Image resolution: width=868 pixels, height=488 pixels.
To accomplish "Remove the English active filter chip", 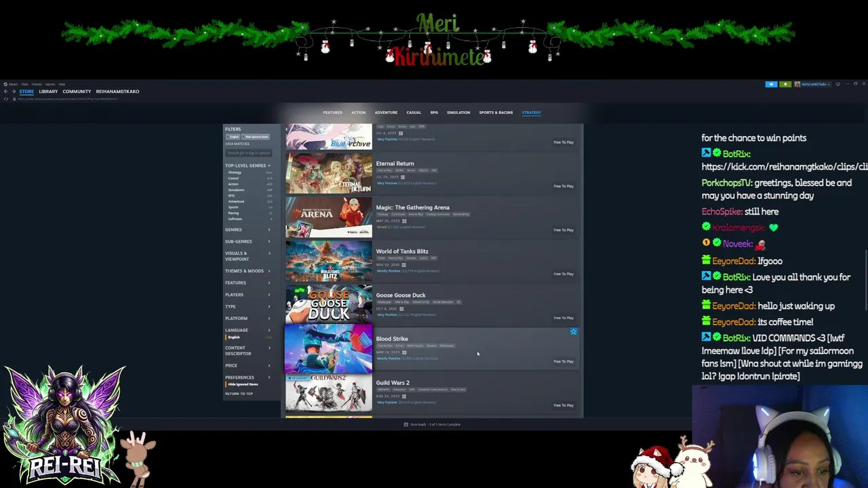I will tap(233, 137).
